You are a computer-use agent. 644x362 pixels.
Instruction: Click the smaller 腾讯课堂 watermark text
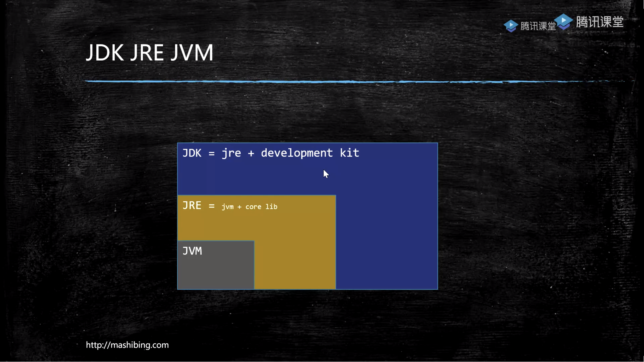(x=538, y=26)
